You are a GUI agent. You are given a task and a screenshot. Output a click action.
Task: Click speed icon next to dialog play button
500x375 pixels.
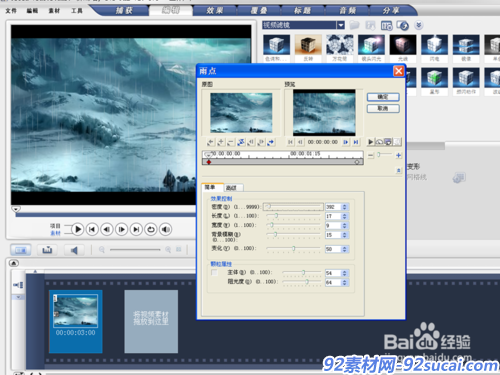[x=379, y=142]
